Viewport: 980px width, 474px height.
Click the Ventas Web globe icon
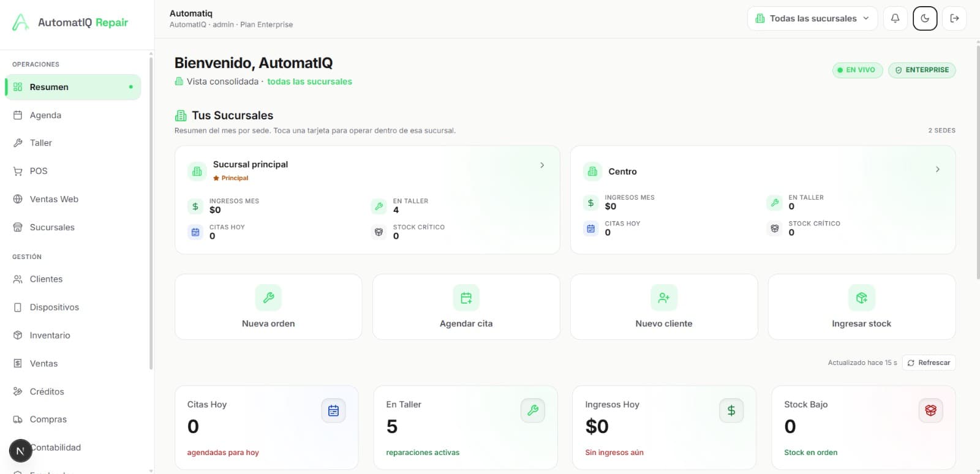[x=18, y=199]
